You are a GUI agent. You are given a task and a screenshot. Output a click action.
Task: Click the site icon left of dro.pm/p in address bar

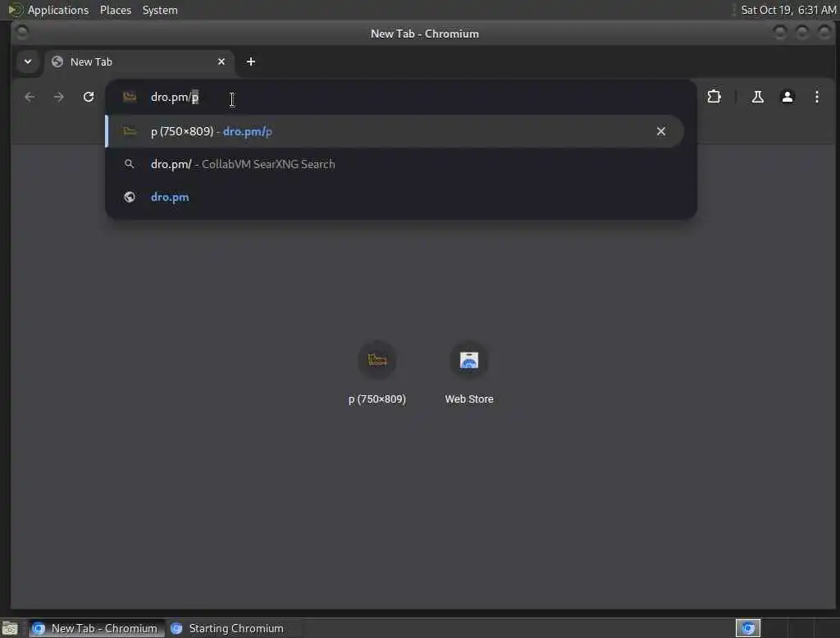click(x=130, y=97)
